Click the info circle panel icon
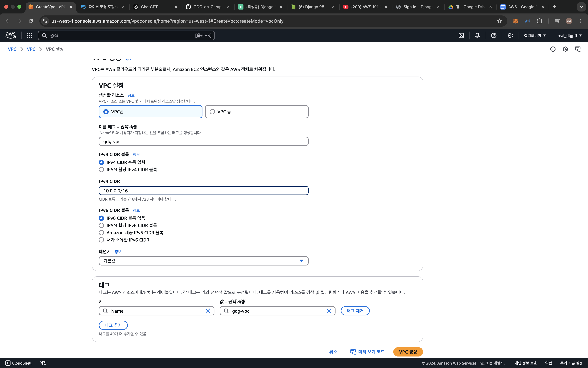The height and width of the screenshot is (368, 588). (x=553, y=49)
